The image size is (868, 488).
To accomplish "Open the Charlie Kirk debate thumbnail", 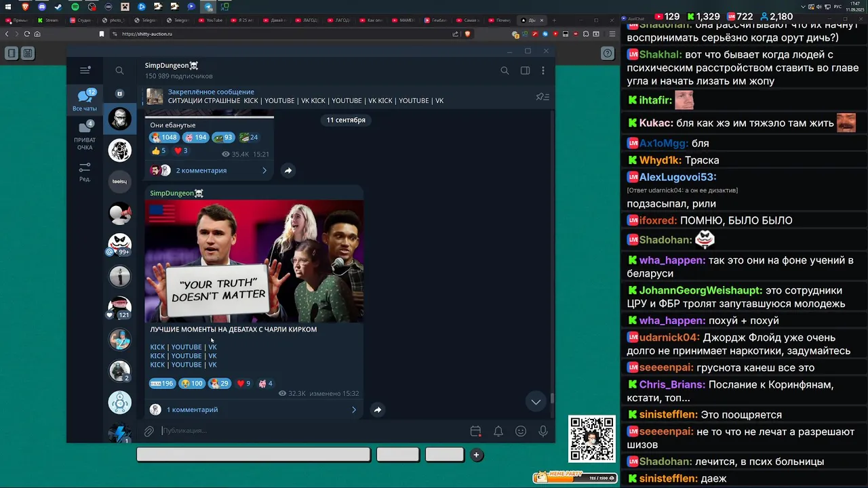I will pos(254,261).
